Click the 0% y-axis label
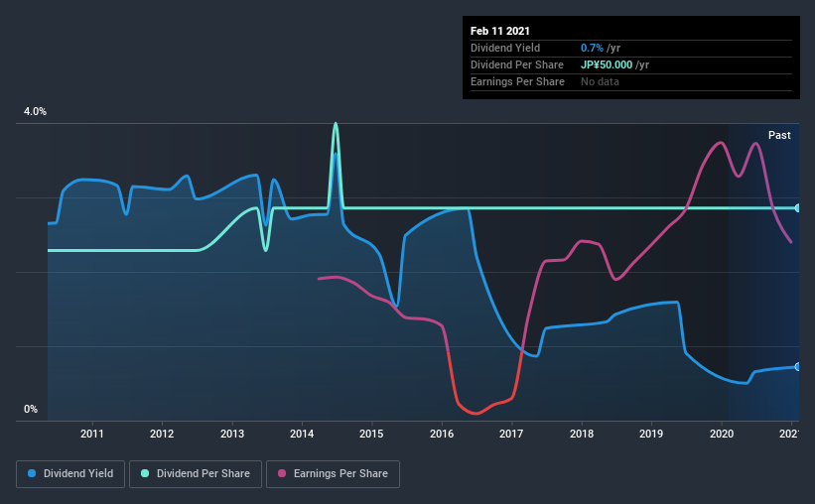This screenshot has height=504, width=815. [x=31, y=410]
